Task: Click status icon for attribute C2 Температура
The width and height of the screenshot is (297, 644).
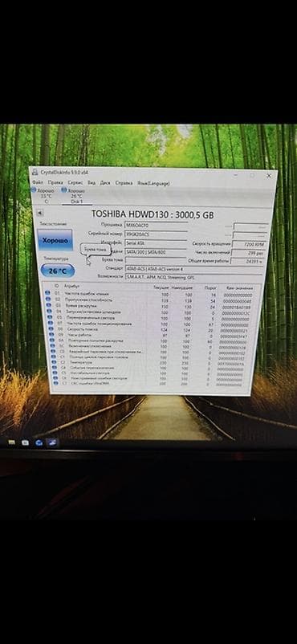Action: coord(53,362)
